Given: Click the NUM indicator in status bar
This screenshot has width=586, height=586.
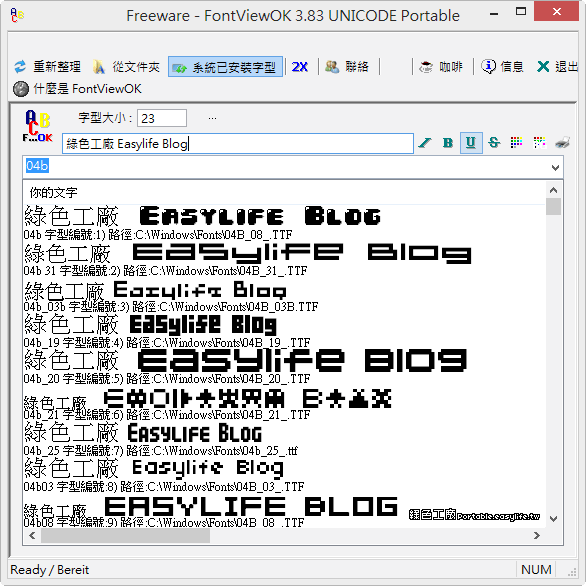Looking at the screenshot, I should point(536,570).
